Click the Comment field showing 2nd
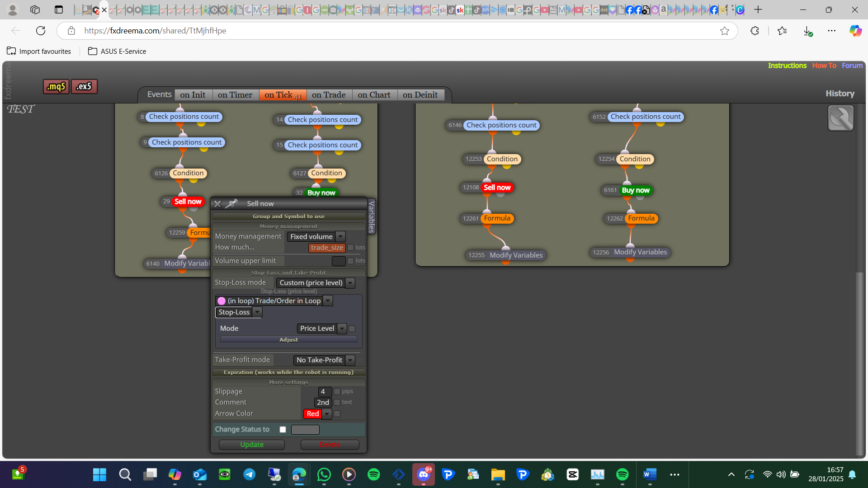 point(323,402)
